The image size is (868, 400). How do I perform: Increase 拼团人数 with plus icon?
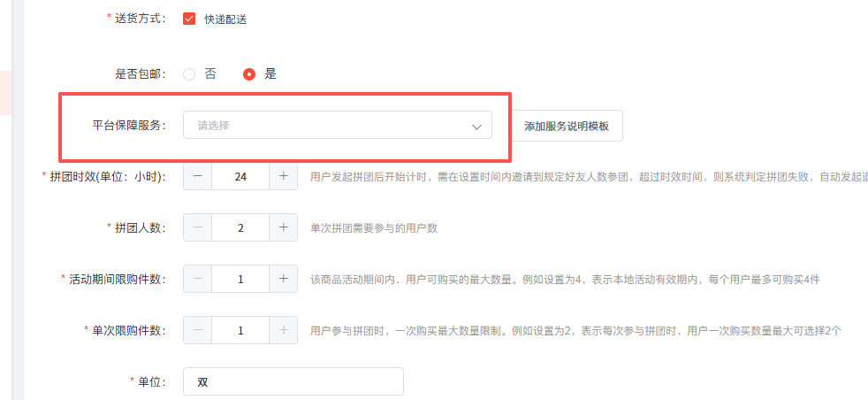click(283, 227)
